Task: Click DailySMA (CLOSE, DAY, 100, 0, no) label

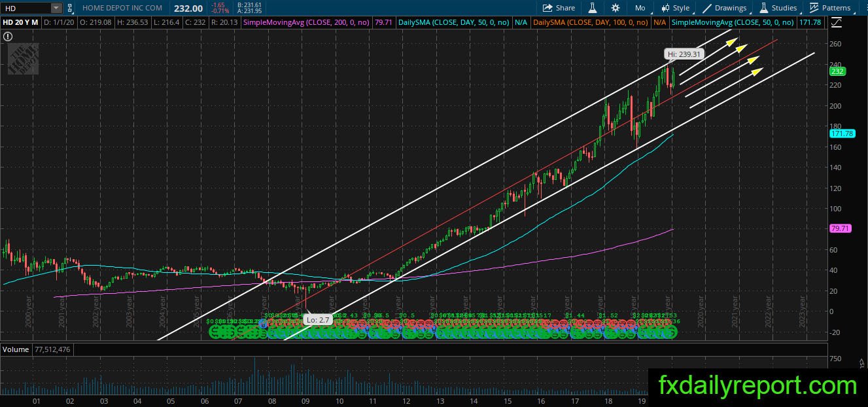Action: pyautogui.click(x=591, y=22)
